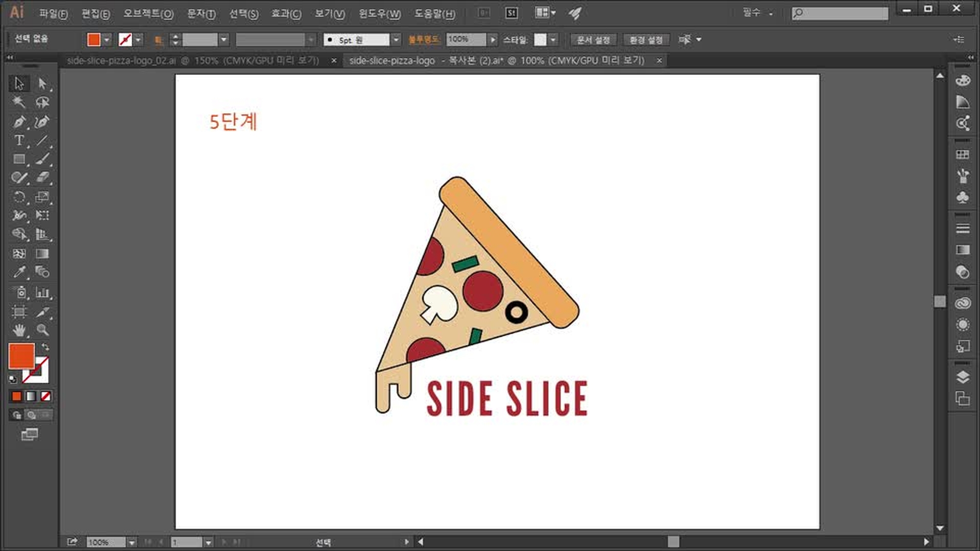Open the Layers panel icon

click(x=963, y=377)
